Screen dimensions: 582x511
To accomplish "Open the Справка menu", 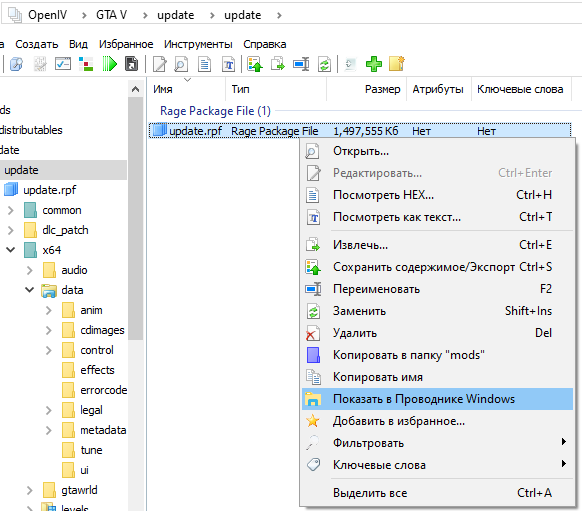I will 265,44.
